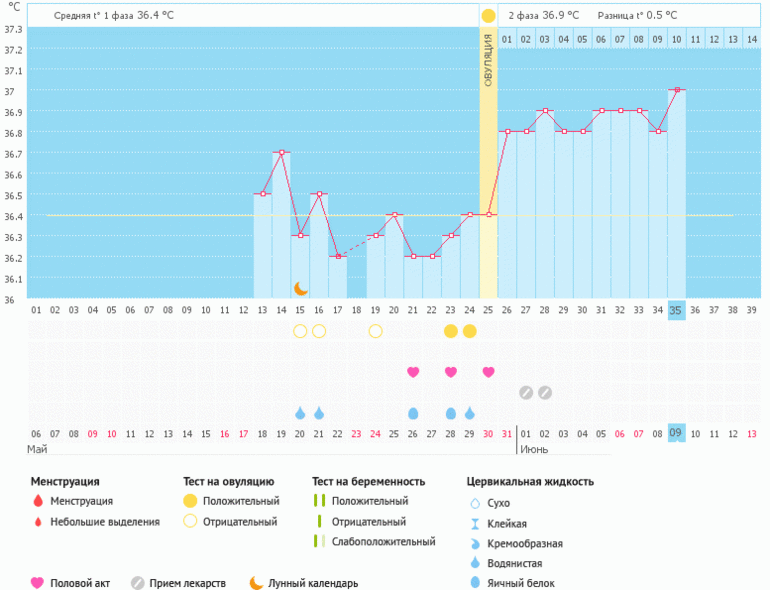This screenshot has height=590, width=770.
Task: Click the moon icon on cycle day 15
Action: [x=300, y=288]
